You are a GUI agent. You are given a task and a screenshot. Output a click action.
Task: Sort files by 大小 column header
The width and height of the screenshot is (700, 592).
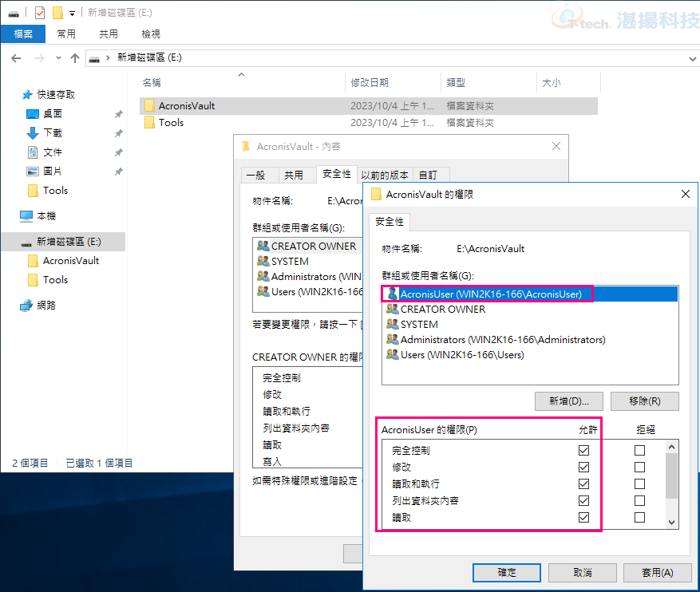552,82
